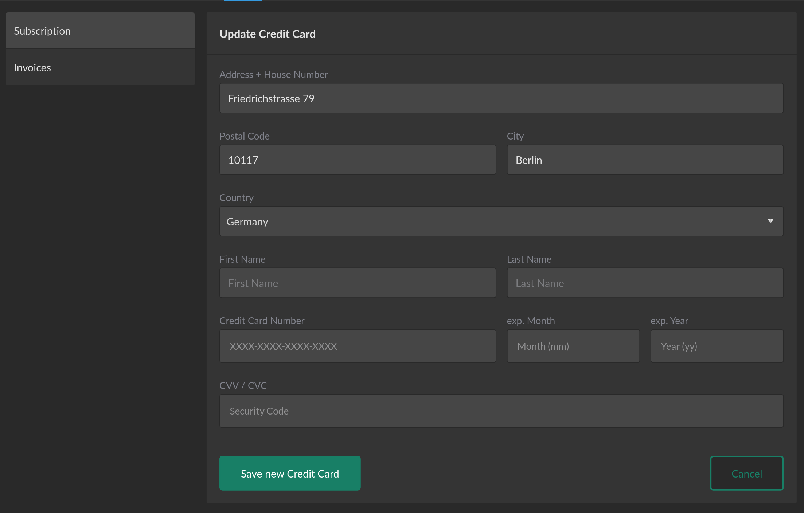
Task: Click the Credit Card Number label
Action: coord(262,321)
